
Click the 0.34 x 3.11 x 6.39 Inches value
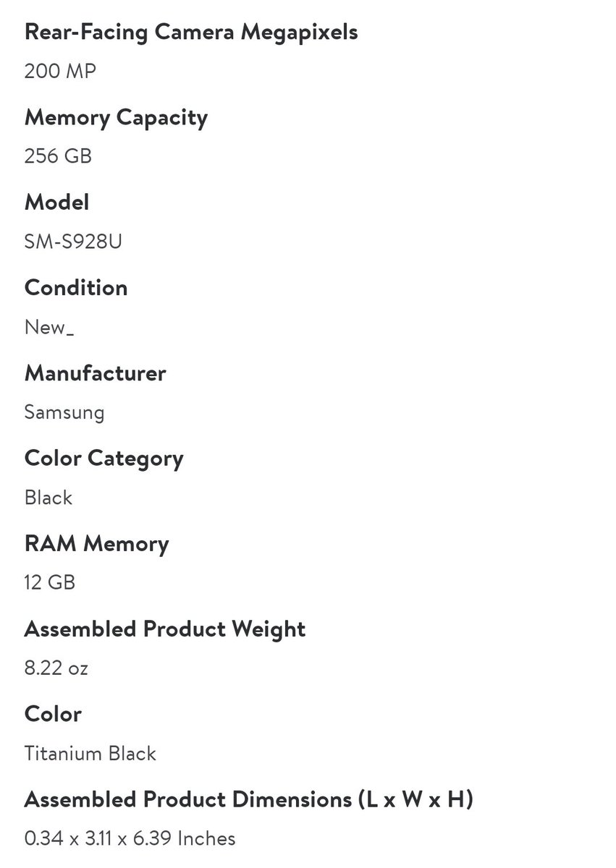coord(130,839)
